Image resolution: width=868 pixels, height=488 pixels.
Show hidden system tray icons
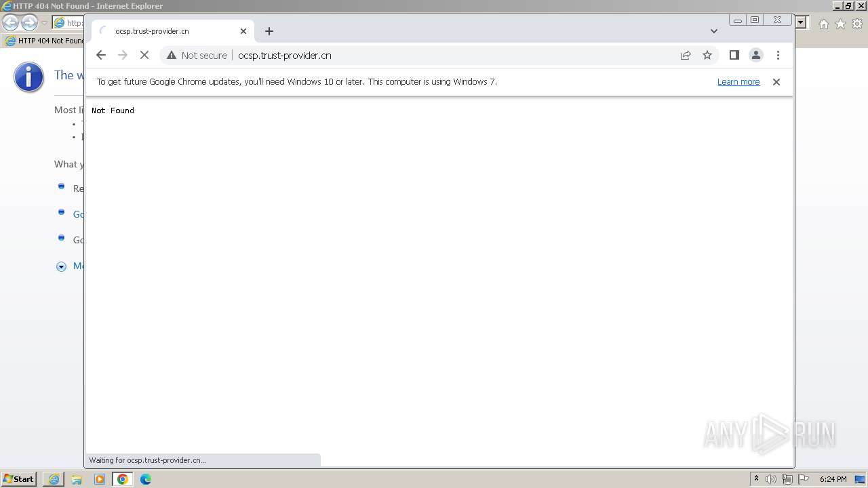coord(756,479)
